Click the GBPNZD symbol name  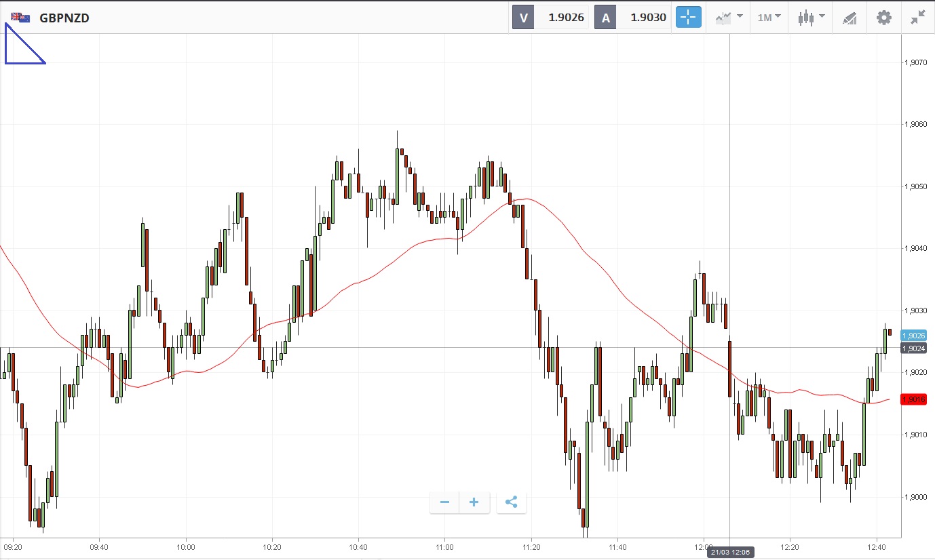[64, 18]
